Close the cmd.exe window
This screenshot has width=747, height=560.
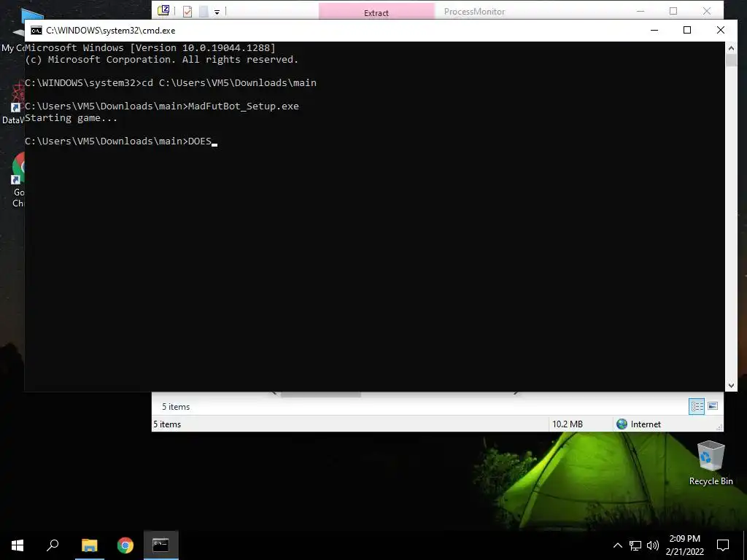point(720,30)
